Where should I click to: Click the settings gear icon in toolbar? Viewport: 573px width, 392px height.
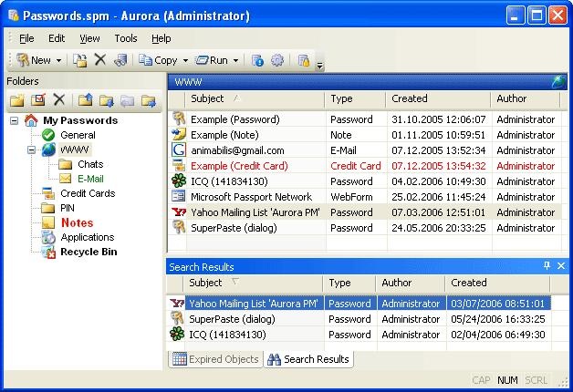pos(277,60)
